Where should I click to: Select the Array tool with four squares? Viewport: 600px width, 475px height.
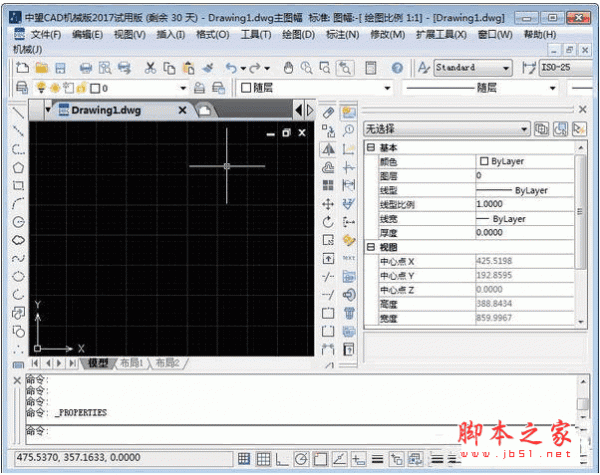[328, 186]
